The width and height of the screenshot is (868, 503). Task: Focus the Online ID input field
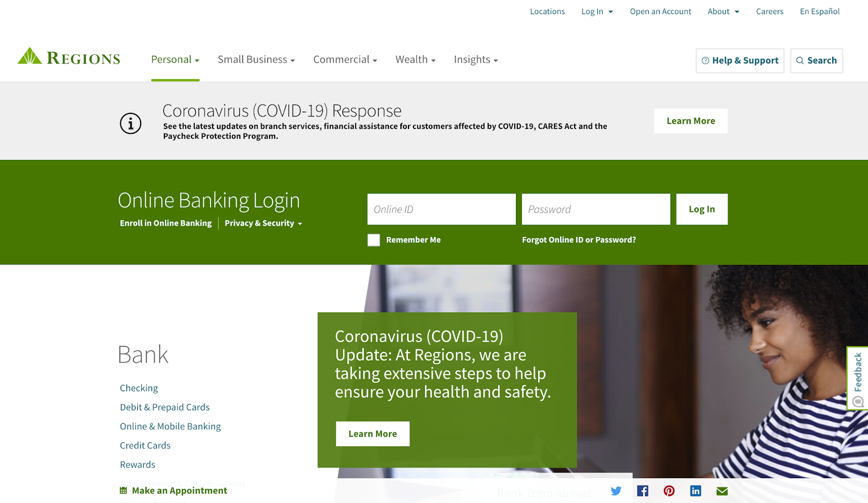tap(442, 209)
